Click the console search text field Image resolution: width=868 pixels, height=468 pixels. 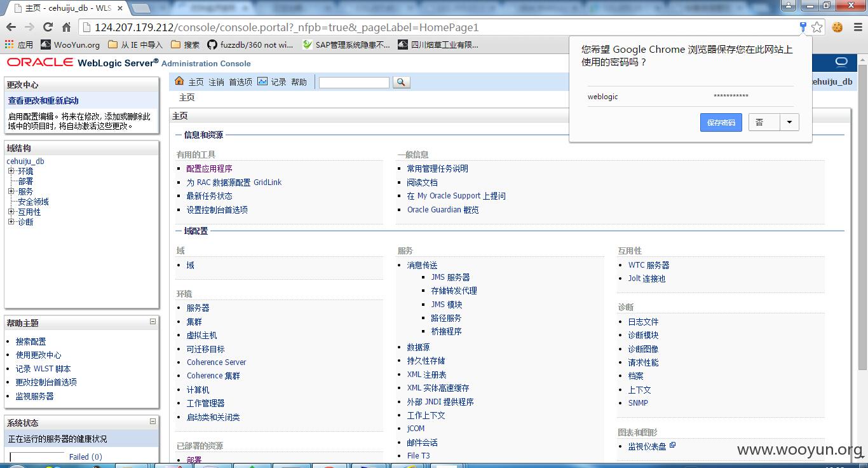pyautogui.click(x=354, y=83)
